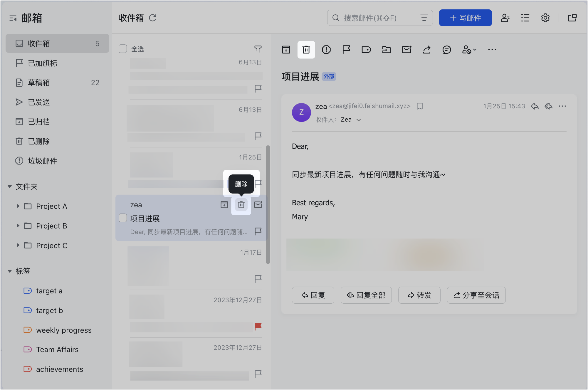Mark the email as spam in the toolbar

pos(326,50)
